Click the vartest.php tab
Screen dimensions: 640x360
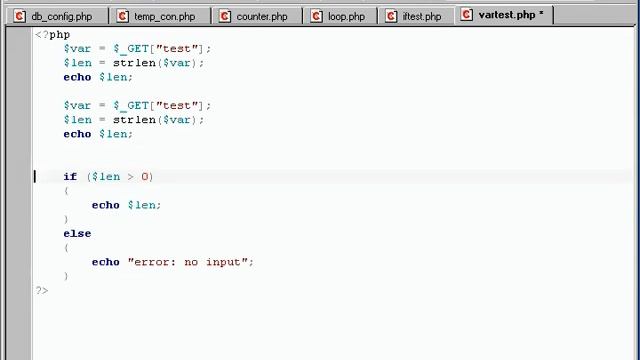[x=504, y=15]
